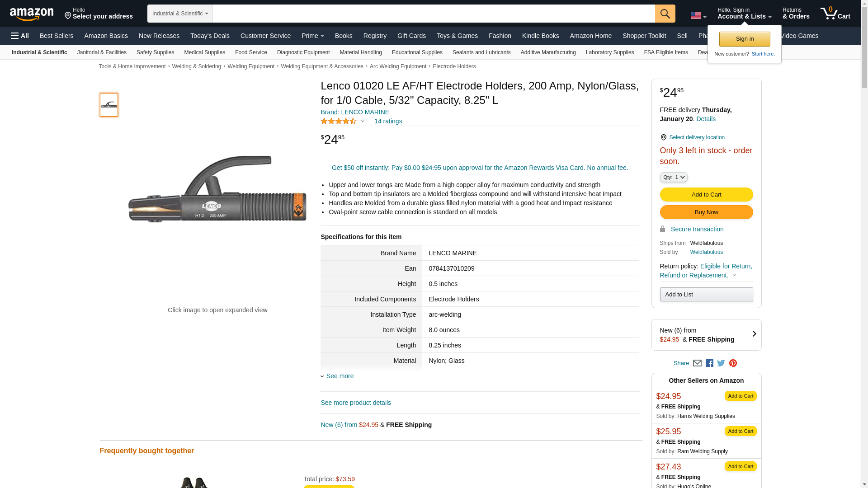Open Today's Deals nav item
This screenshot has height=488, width=868.
210,36
